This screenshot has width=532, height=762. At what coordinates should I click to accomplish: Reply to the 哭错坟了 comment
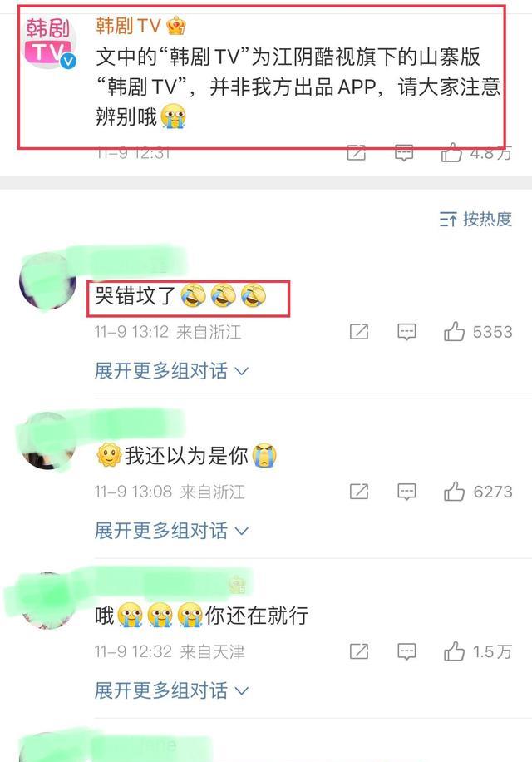pos(406,332)
